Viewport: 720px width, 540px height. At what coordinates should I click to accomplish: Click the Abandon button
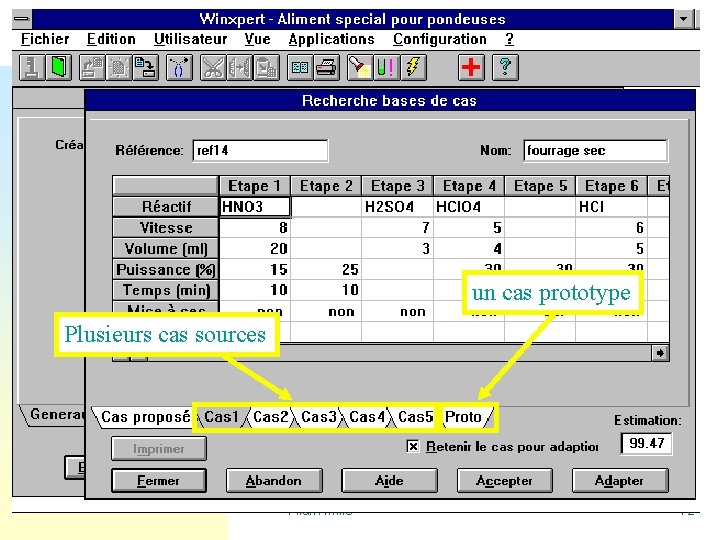274,481
